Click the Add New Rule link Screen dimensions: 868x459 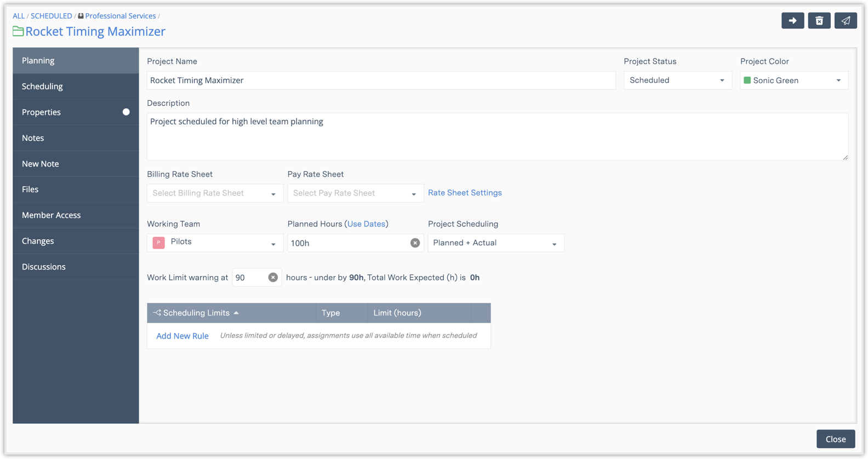(182, 336)
